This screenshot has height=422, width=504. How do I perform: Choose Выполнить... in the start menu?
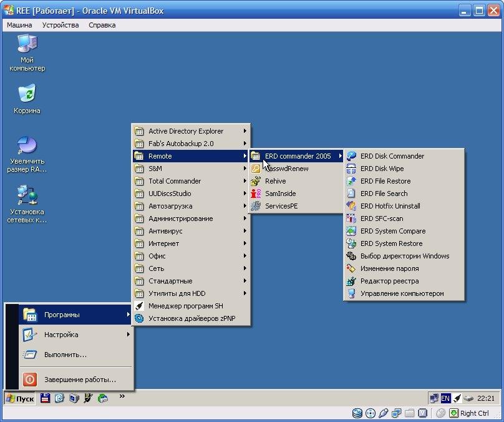coord(75,355)
